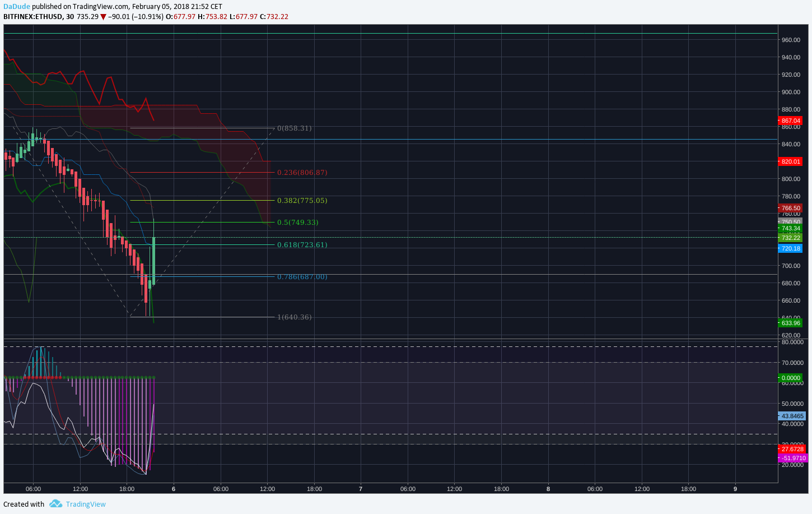
Task: Click the 50.0000 indicator axis label
Action: 792,404
